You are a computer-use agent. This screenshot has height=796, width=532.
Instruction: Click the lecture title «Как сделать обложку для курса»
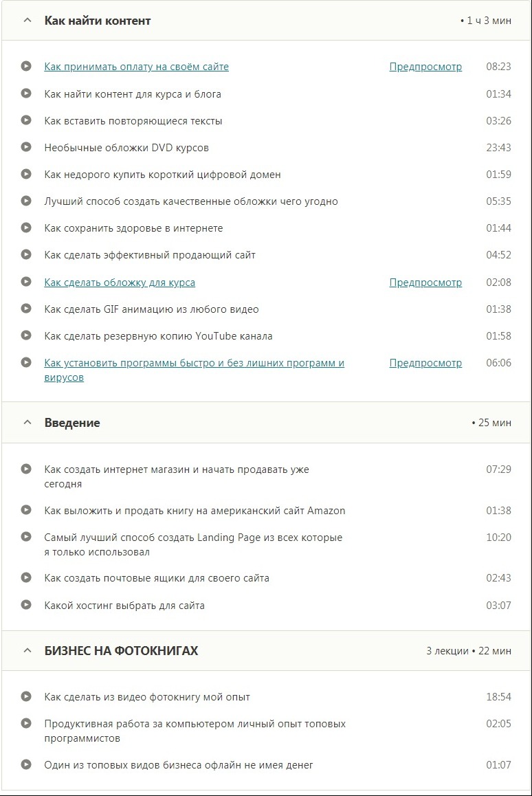point(120,282)
